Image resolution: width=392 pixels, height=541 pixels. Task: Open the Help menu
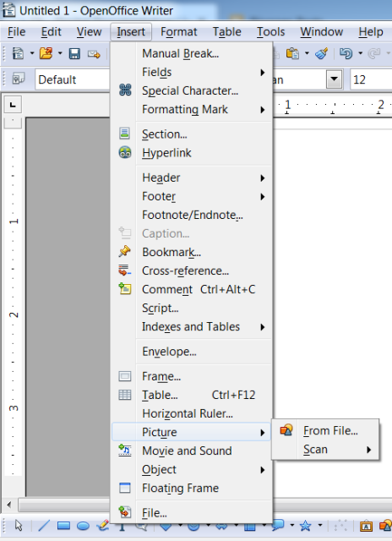click(371, 32)
